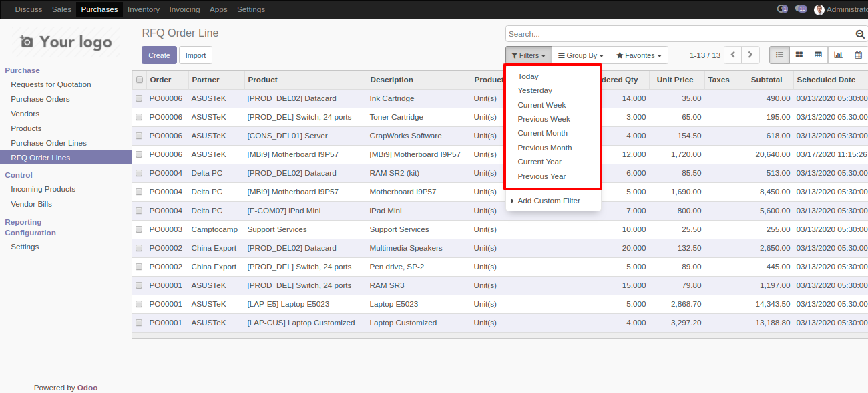Screen dimensions: 868x393
Task: Open the Group By dropdown
Action: (x=581, y=55)
